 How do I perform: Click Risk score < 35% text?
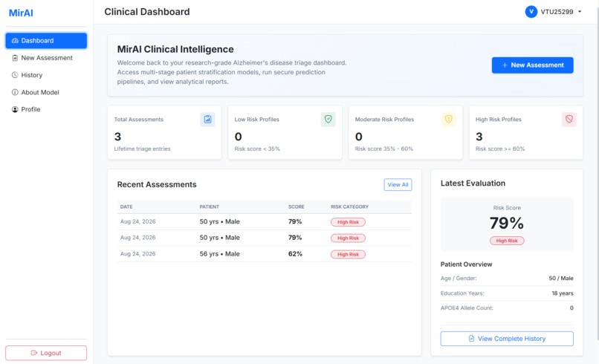click(x=257, y=149)
